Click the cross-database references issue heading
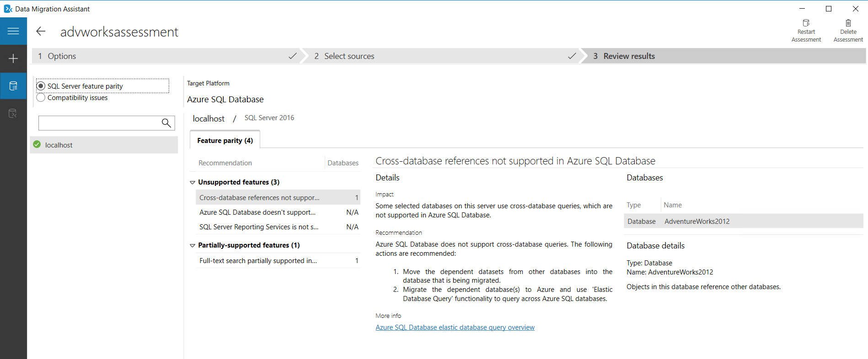This screenshot has height=359, width=868. pos(515,161)
